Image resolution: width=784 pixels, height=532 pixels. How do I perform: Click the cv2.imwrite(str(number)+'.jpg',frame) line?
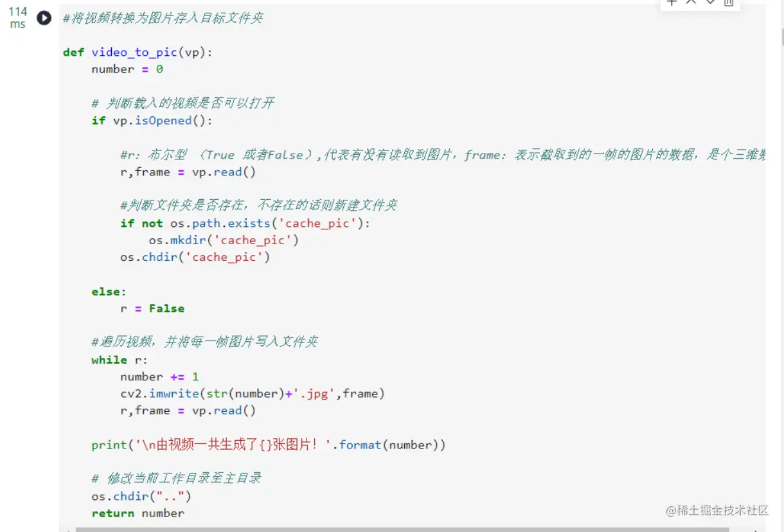253,393
